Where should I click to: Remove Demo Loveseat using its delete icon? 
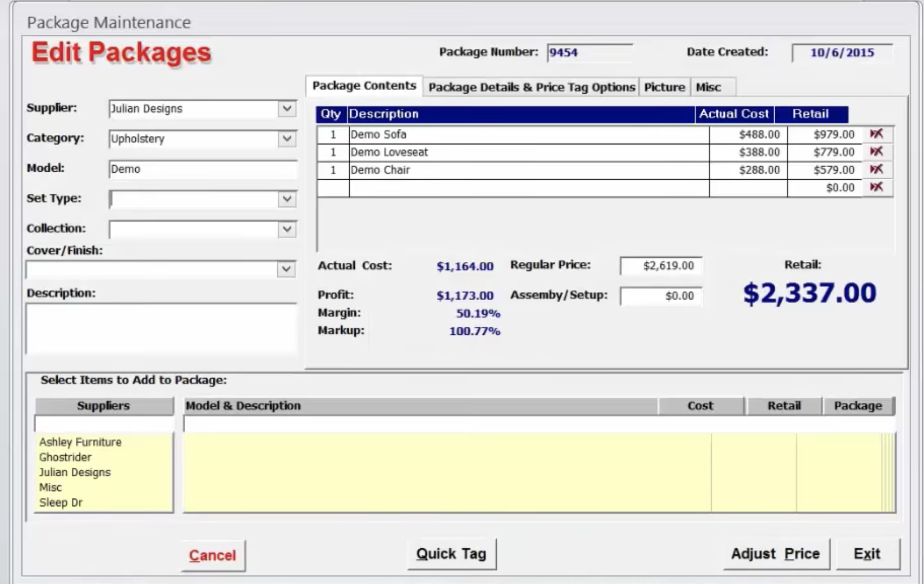(876, 151)
